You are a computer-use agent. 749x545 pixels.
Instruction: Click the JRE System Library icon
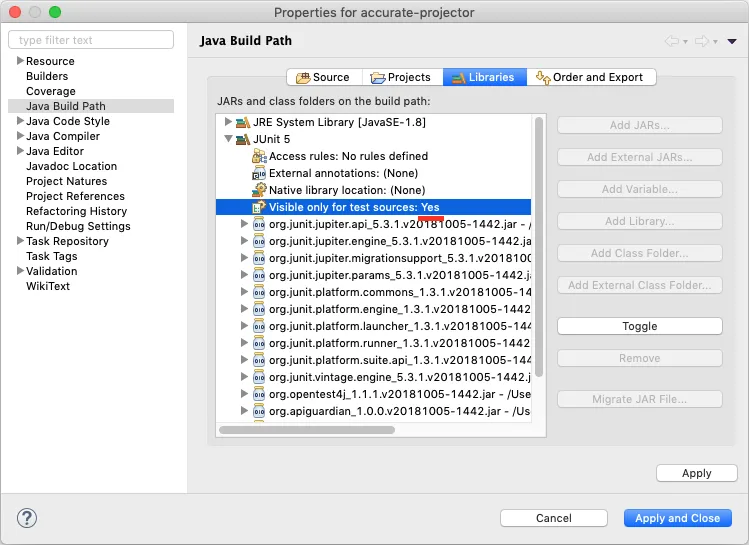(x=243, y=123)
